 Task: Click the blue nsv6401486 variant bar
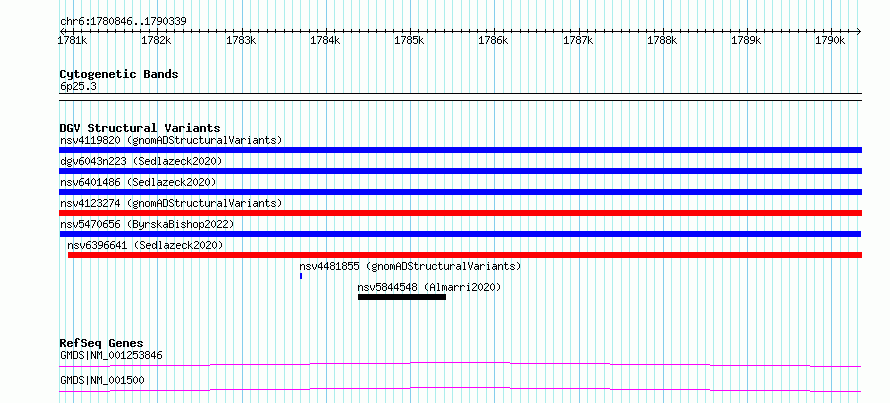tap(460, 192)
